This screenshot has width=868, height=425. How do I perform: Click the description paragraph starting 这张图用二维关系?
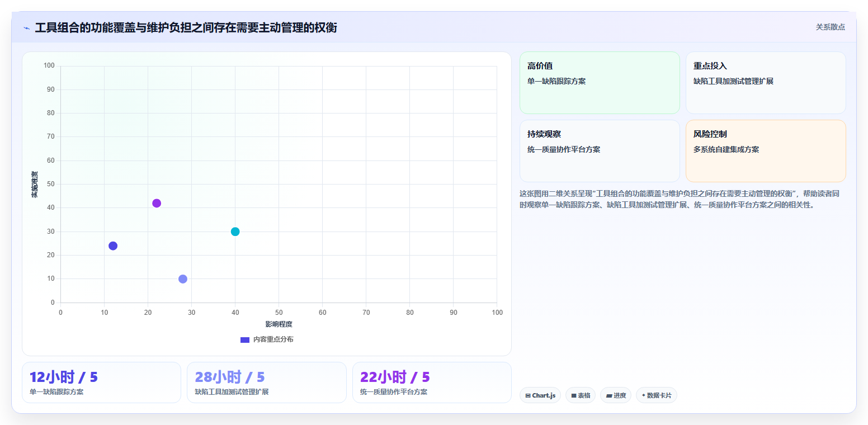(x=680, y=199)
